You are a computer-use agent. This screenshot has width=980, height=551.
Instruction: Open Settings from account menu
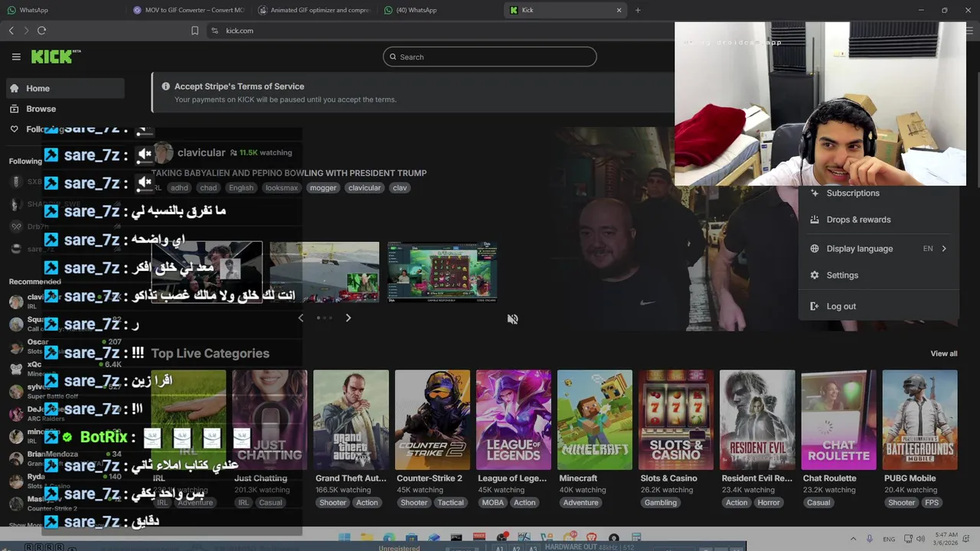878,275
